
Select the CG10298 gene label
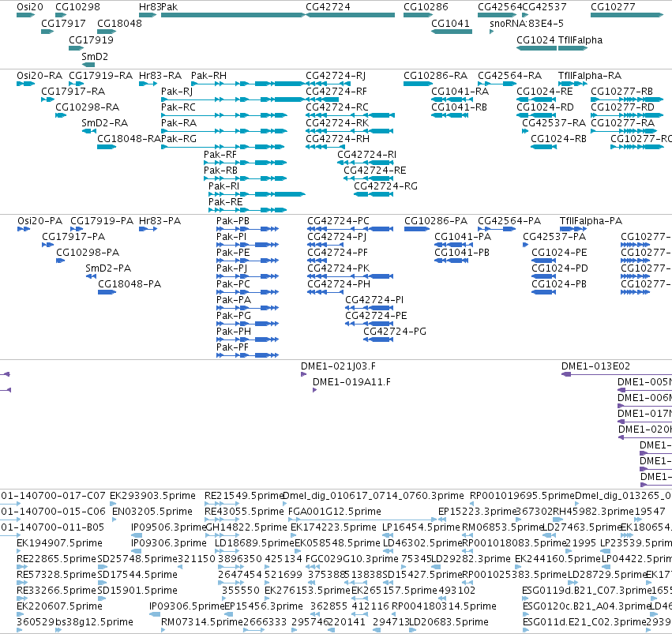point(77,7)
